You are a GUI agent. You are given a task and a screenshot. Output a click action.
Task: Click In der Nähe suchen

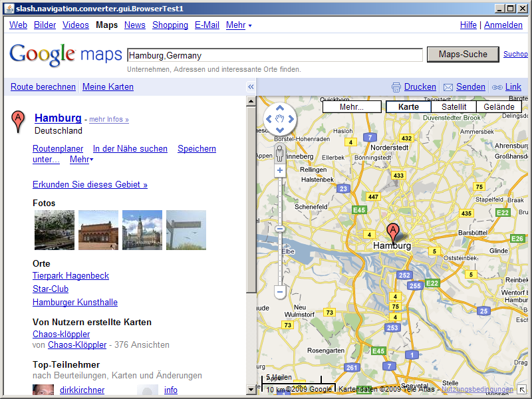click(x=130, y=148)
